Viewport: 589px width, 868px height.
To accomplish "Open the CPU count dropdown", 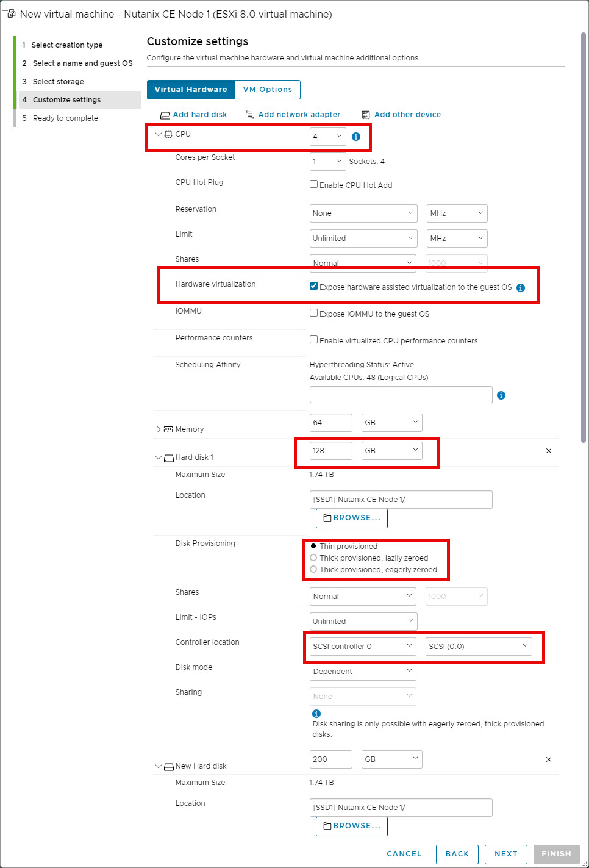I will 327,136.
